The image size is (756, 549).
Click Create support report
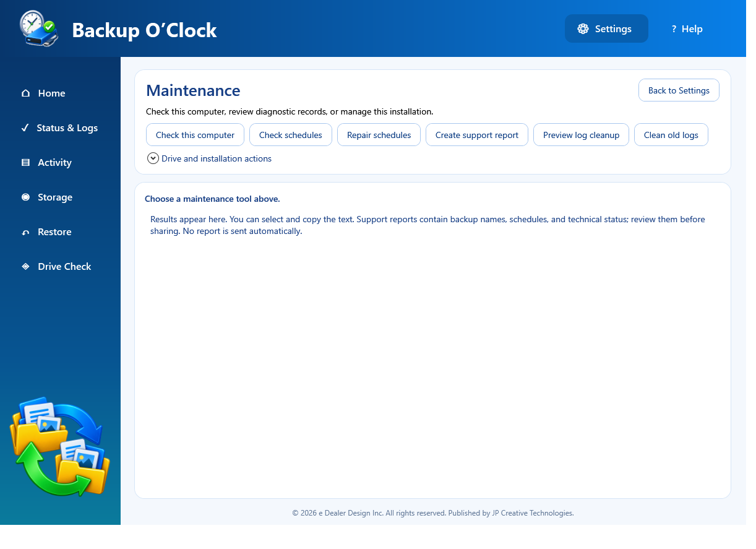point(477,135)
